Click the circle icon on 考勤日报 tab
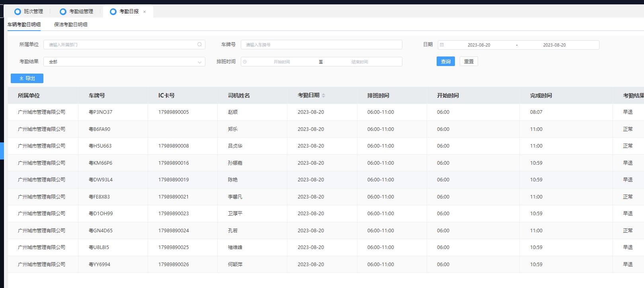The width and height of the screenshot is (644, 288). [x=113, y=12]
